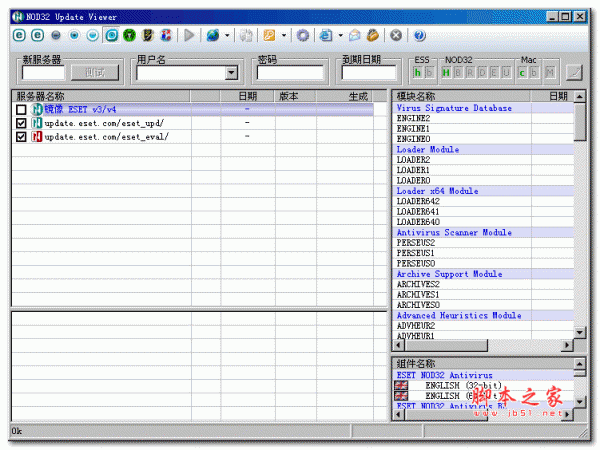The width and height of the screenshot is (600, 450).
Task: Toggle the 'D' button in the NOD32 group
Action: tap(482, 72)
